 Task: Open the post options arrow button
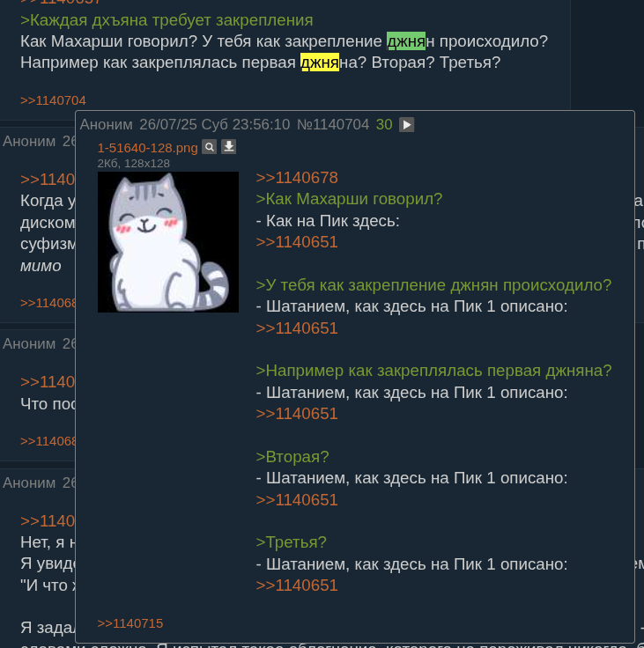407,124
